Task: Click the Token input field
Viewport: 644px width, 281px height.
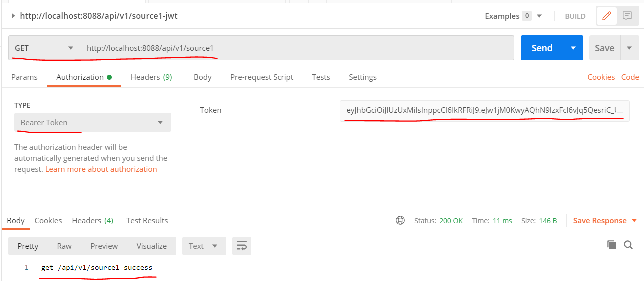Action: click(x=484, y=110)
